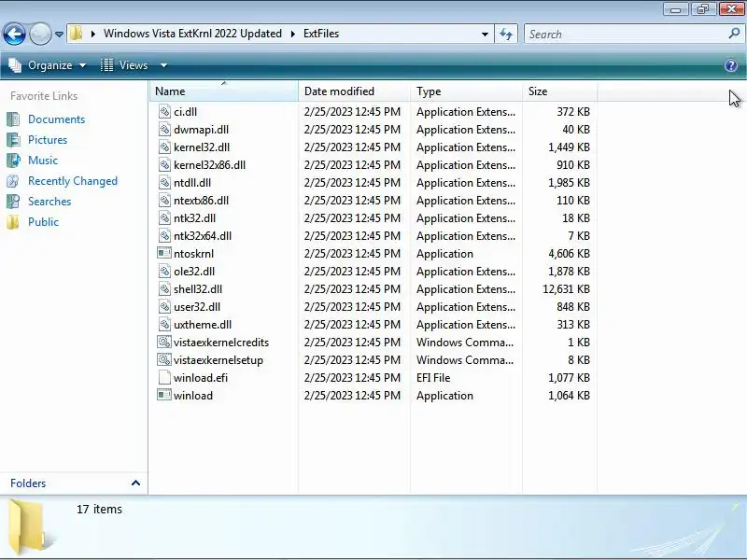Viewport: 747px width, 560px height.
Task: Select the ntk32x64.dll file icon
Action: pyautogui.click(x=164, y=236)
